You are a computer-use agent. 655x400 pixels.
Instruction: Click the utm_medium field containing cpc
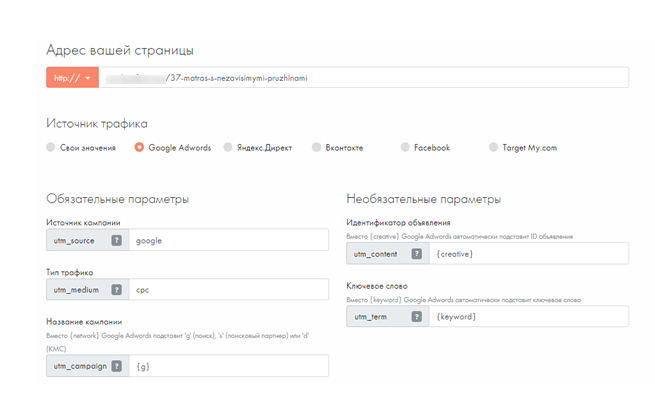228,289
